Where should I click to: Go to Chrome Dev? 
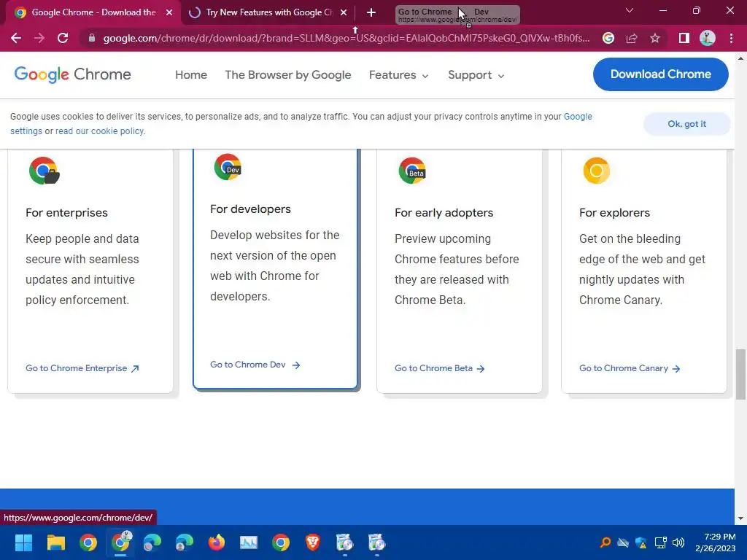point(255,365)
